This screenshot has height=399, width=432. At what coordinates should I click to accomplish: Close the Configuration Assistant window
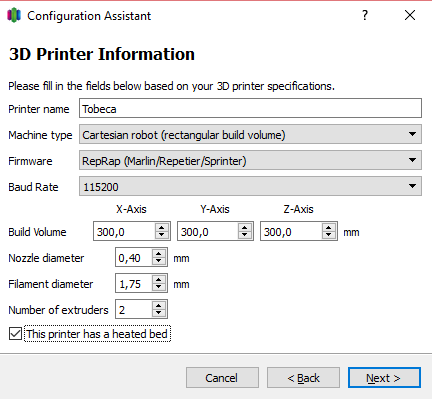point(410,15)
